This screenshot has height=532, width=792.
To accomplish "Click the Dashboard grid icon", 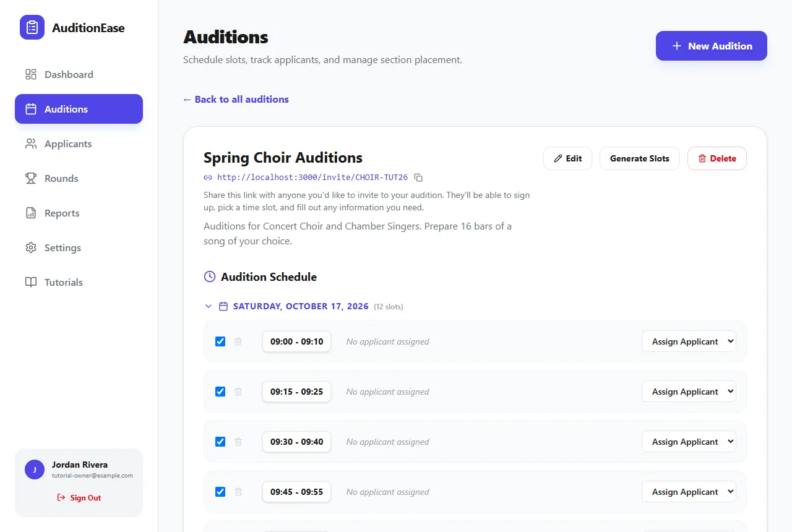I will pyautogui.click(x=31, y=74).
